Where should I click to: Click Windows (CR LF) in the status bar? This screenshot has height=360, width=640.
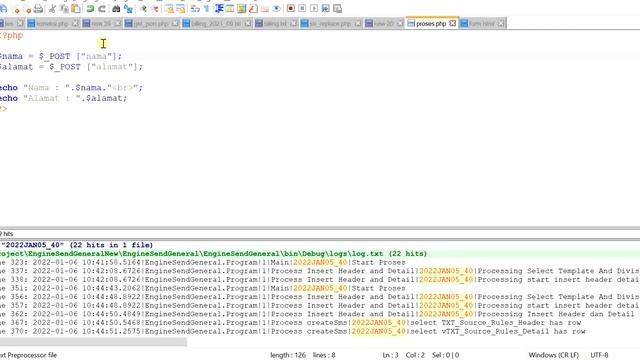[553, 355]
